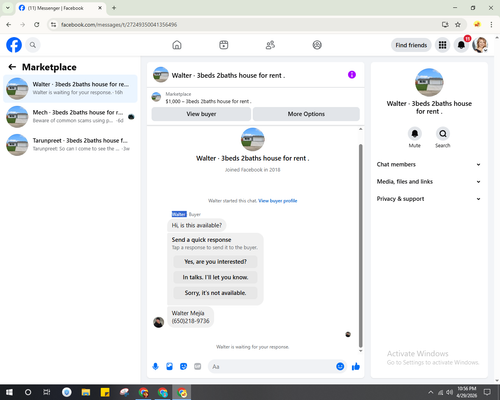
Task: Go back with the Marketplace back arrow
Action: [x=12, y=67]
